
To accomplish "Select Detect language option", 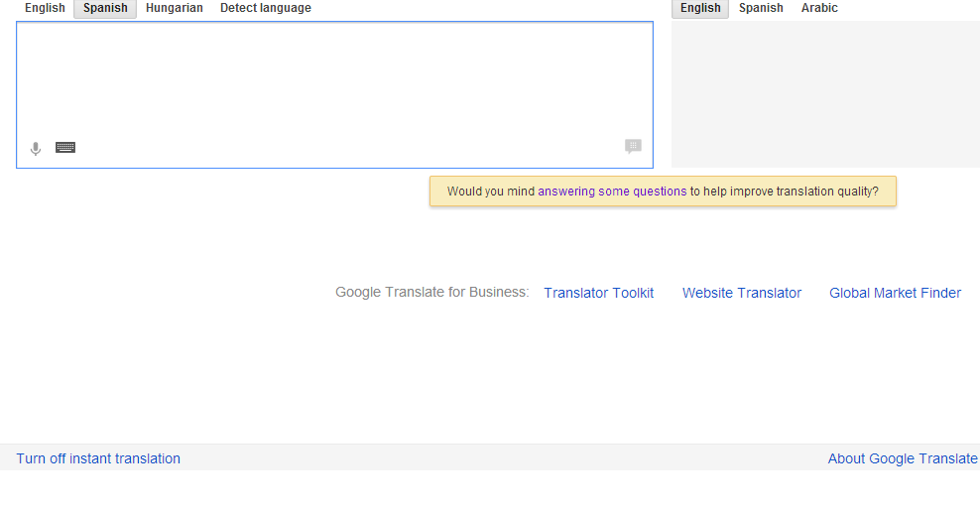I will pos(265,8).
